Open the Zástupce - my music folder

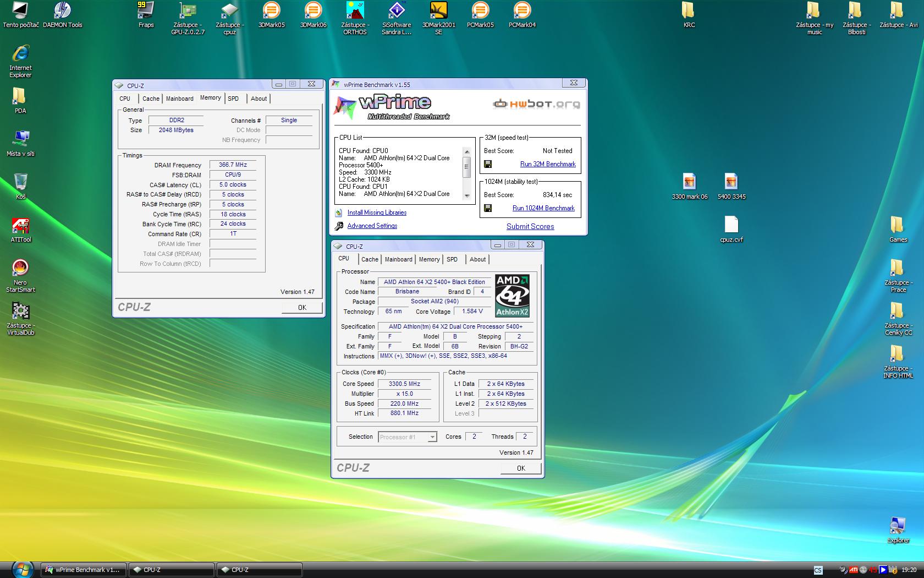(x=815, y=19)
